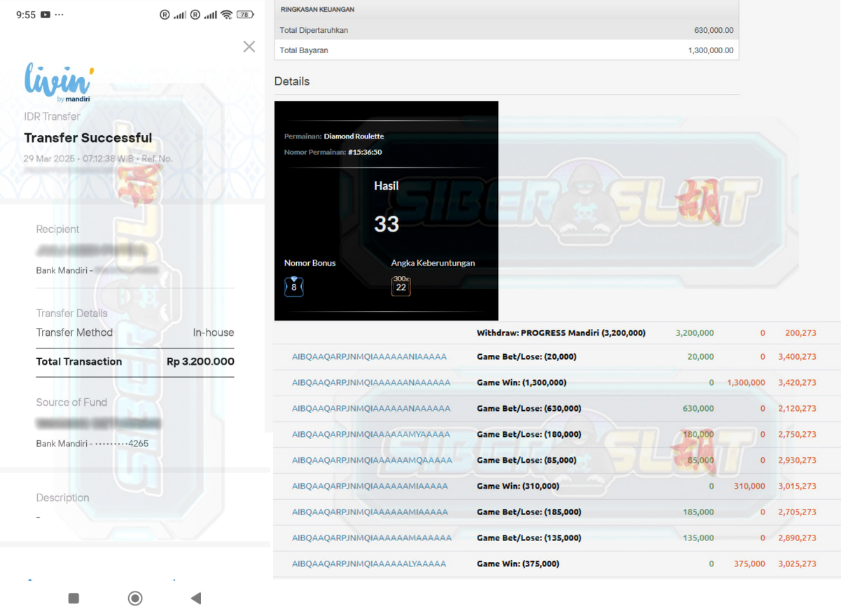This screenshot has height=616, width=841.
Task: Tap the battery indicator in the status bar
Action: click(245, 15)
